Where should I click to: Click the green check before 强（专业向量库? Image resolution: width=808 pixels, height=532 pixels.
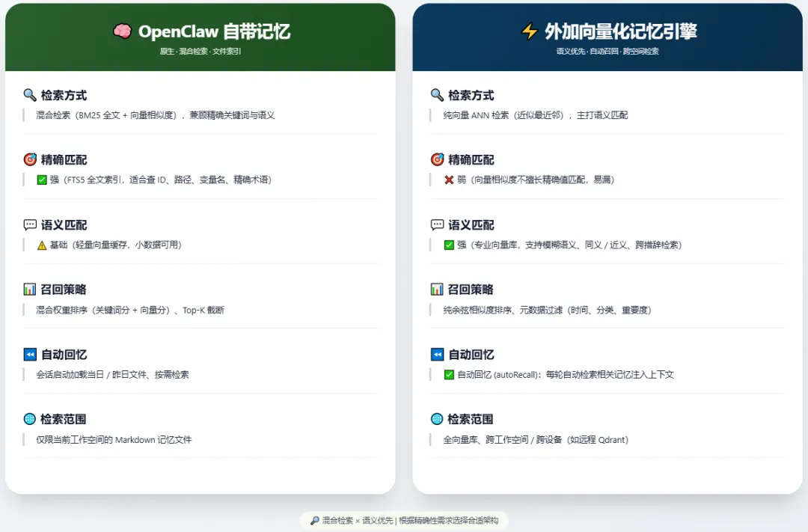[449, 245]
